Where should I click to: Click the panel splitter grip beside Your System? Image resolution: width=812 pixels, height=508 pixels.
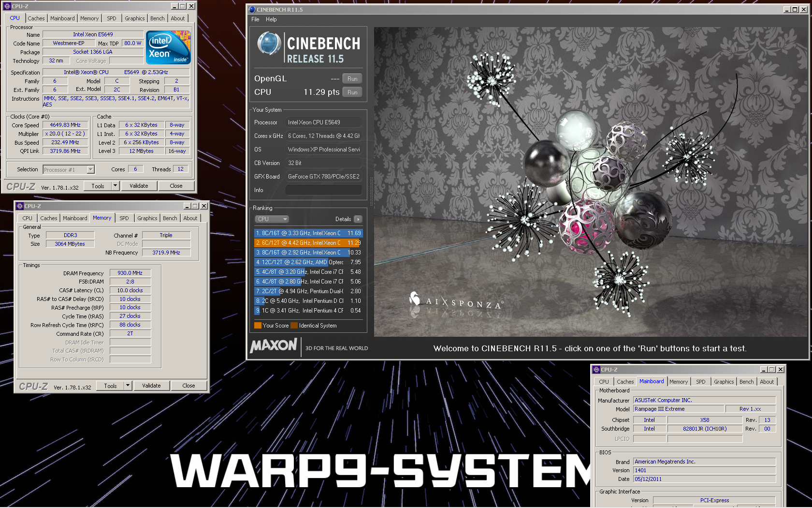point(371,191)
